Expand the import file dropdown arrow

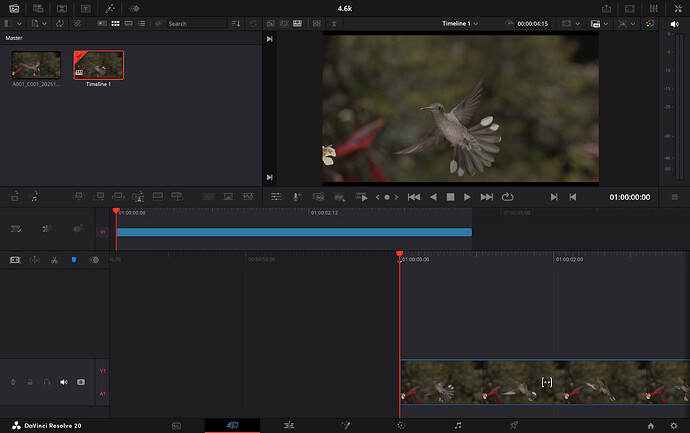[44, 23]
